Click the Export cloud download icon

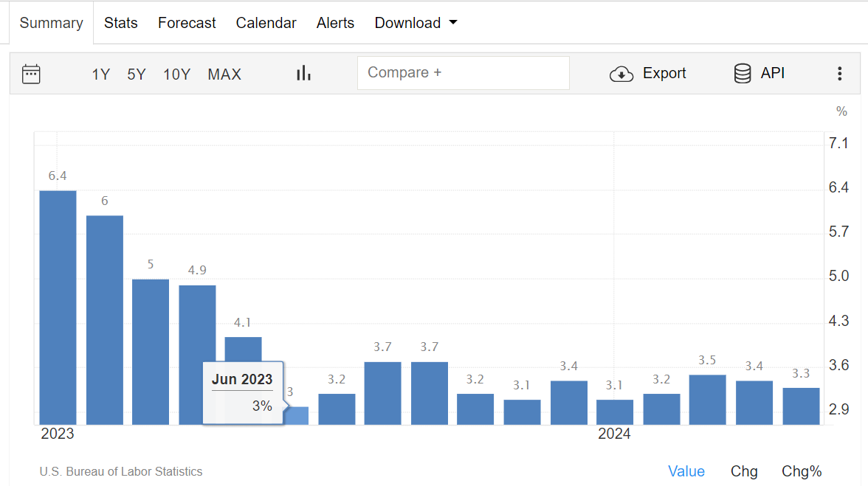pyautogui.click(x=621, y=74)
